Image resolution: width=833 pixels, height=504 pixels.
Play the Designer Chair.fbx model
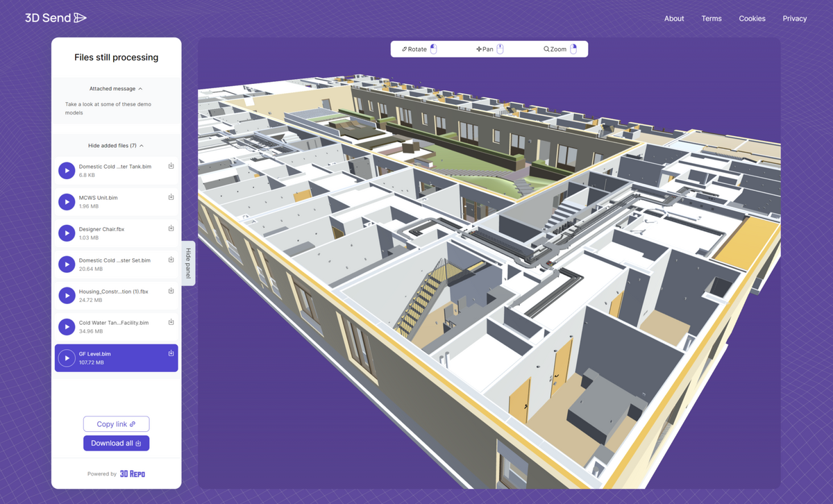point(67,233)
